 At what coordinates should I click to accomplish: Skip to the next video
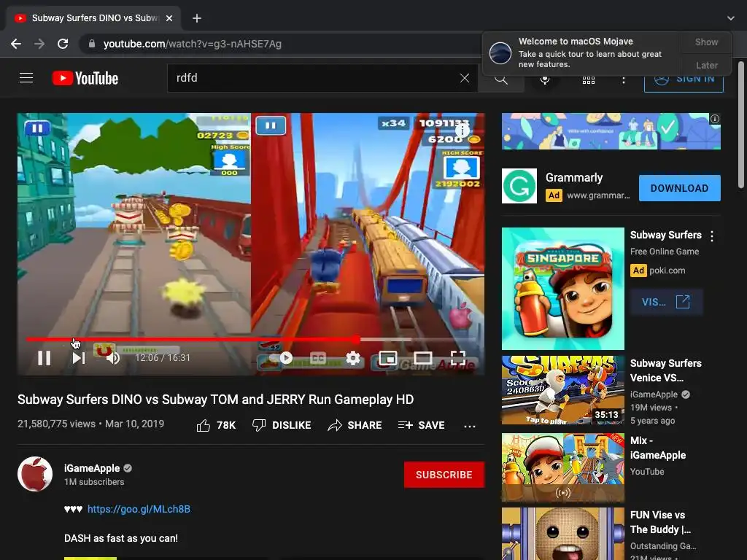tap(79, 357)
